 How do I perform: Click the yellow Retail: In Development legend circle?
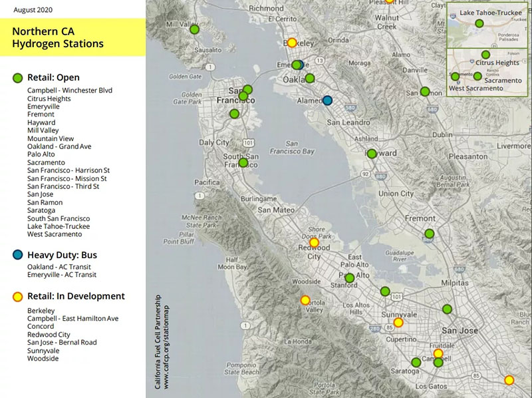[19, 296]
